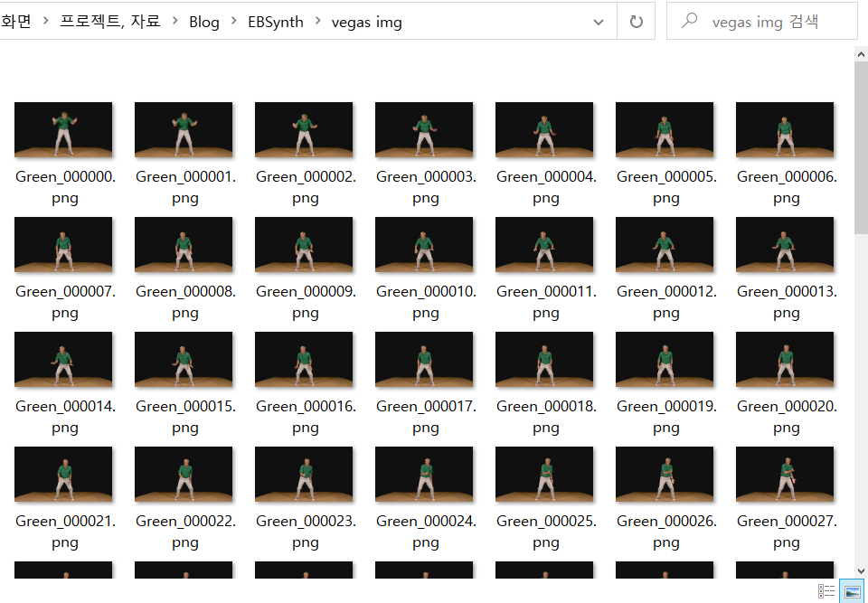Select the Green_000012.png thumbnail
Screen dimensions: 868x603
pos(665,244)
